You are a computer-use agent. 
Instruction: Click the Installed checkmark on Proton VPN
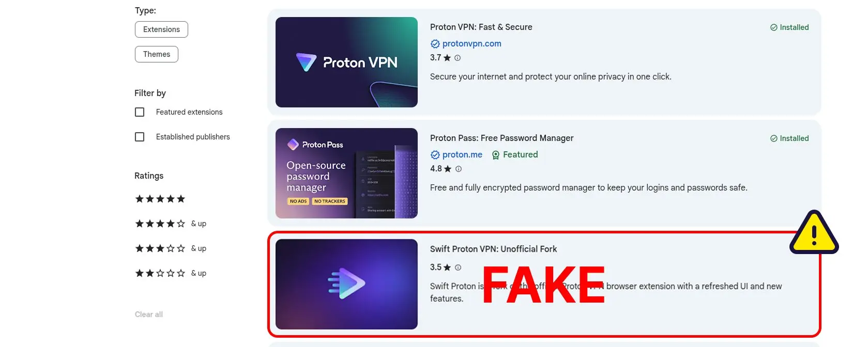click(774, 27)
